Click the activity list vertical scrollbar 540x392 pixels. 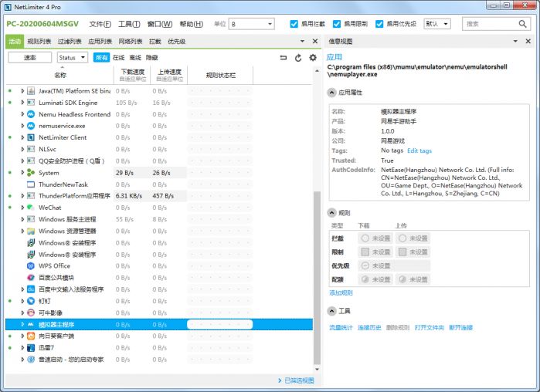(317, 277)
